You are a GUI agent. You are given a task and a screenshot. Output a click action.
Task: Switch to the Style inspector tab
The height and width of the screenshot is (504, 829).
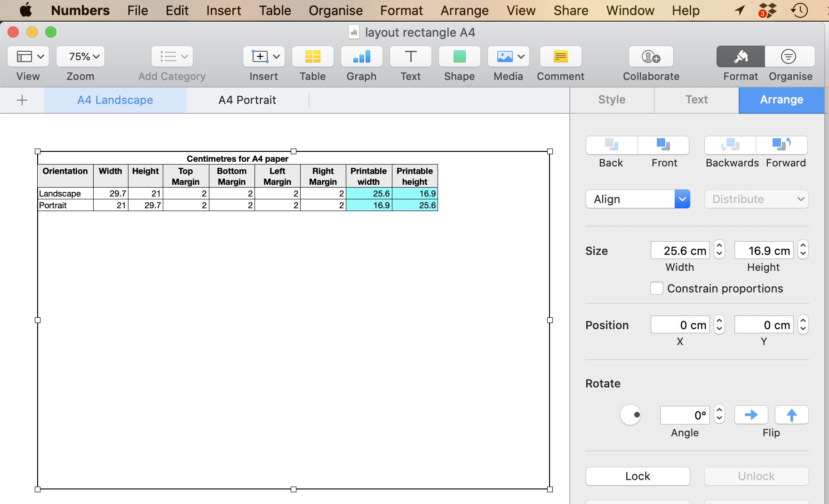[x=612, y=100]
